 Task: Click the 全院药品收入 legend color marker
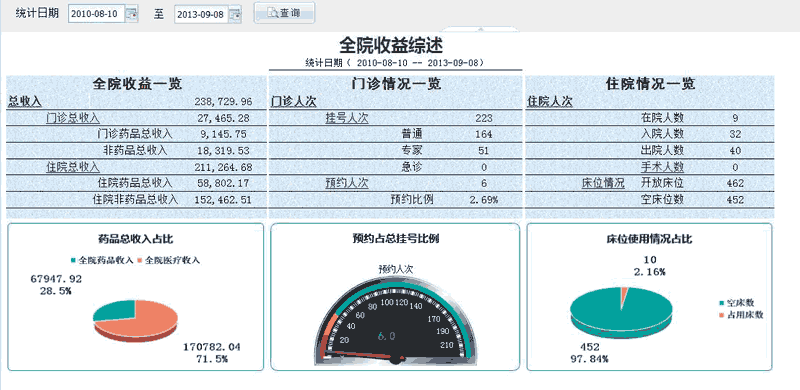74,260
